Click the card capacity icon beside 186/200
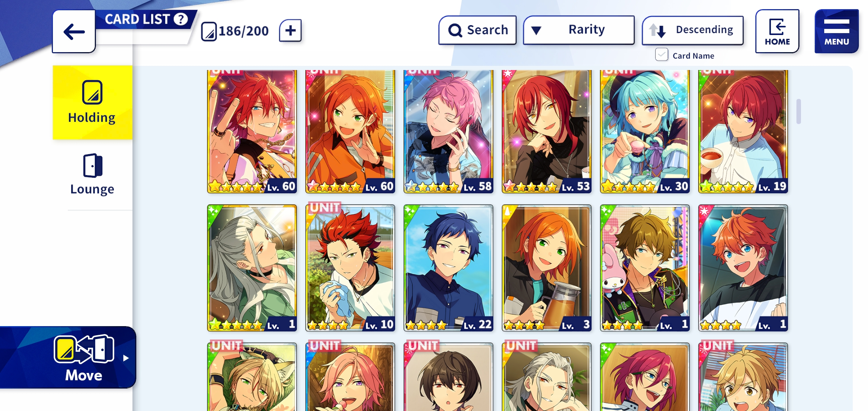 [209, 31]
